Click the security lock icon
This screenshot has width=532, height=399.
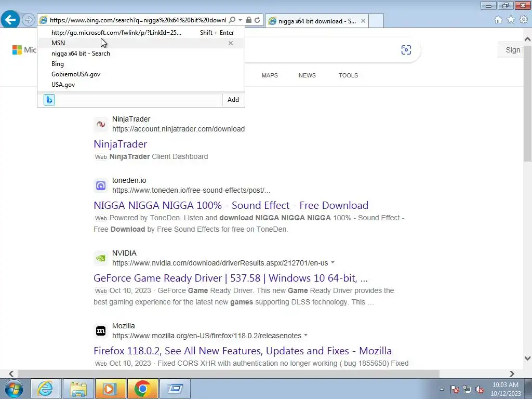point(249,20)
